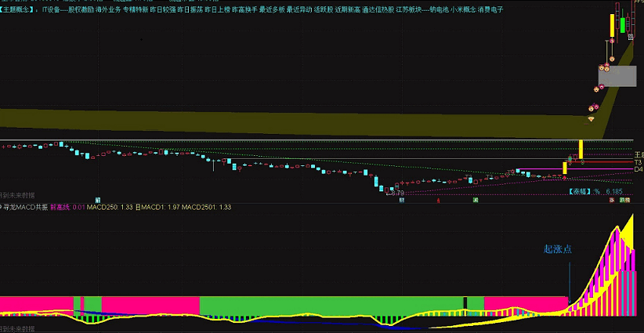The image size is (644, 333).
Task: Click the 股权激励 concept tag
Action: click(81, 9)
